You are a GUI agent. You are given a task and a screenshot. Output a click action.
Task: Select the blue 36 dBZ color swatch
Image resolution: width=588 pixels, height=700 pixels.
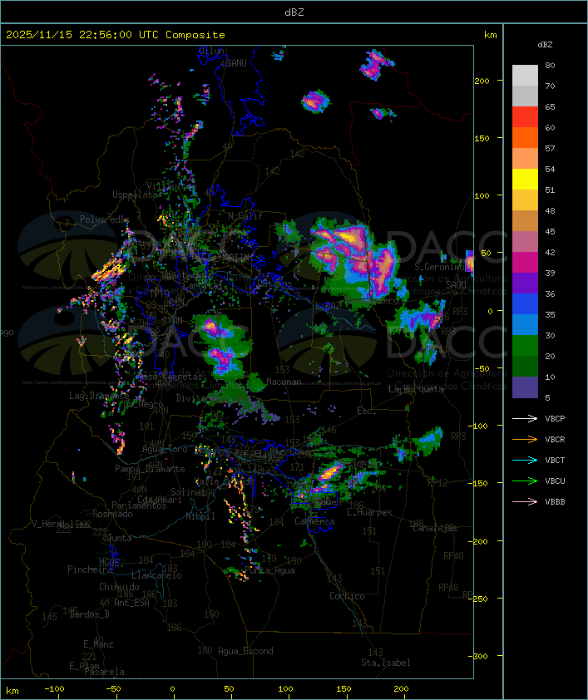[525, 303]
